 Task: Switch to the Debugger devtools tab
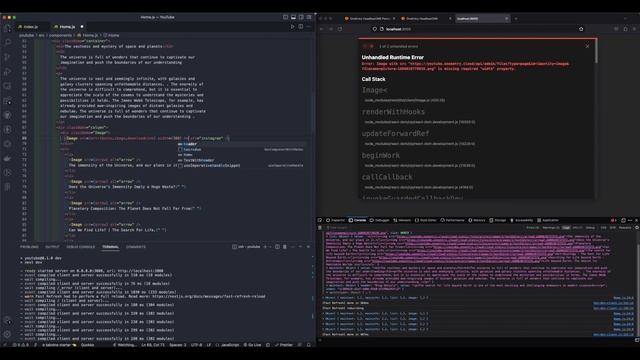pyautogui.click(x=380, y=220)
